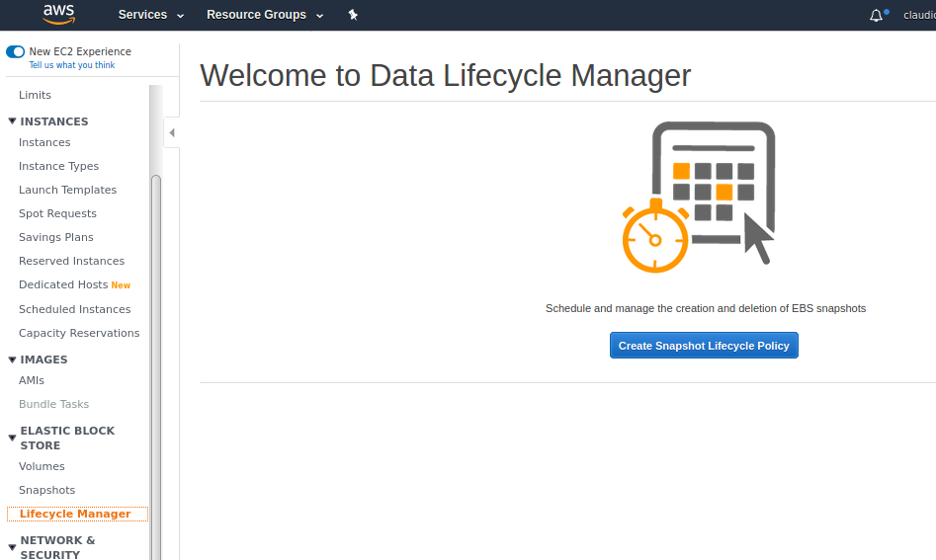Collapse the ELASTIC BLOCK STORE section triangle
Screen dimensions: 936x560
point(12,438)
